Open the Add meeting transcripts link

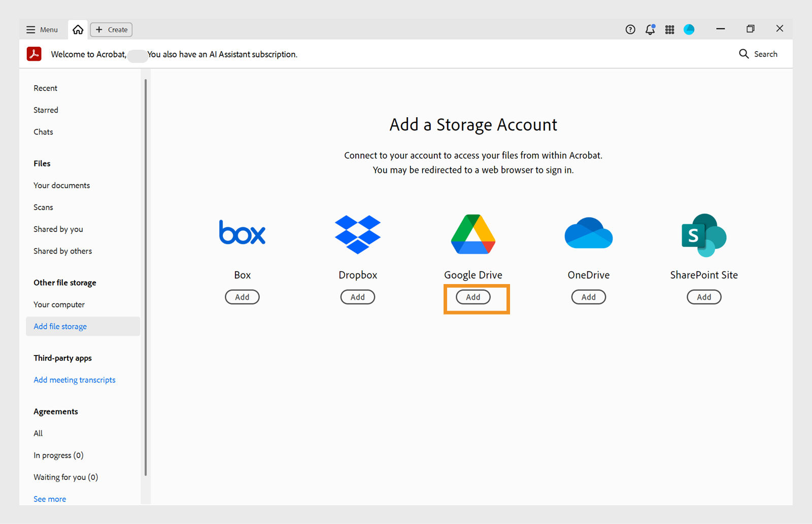pos(74,379)
